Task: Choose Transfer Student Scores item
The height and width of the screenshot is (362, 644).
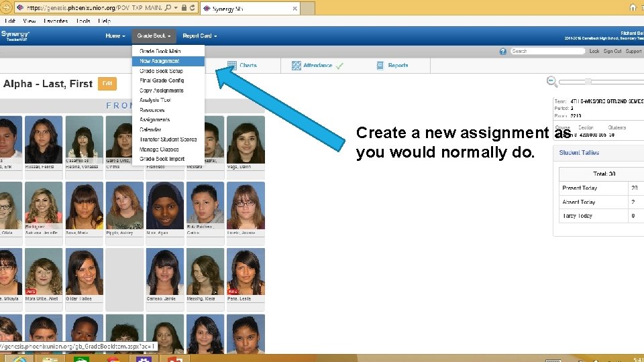Action: tap(168, 139)
